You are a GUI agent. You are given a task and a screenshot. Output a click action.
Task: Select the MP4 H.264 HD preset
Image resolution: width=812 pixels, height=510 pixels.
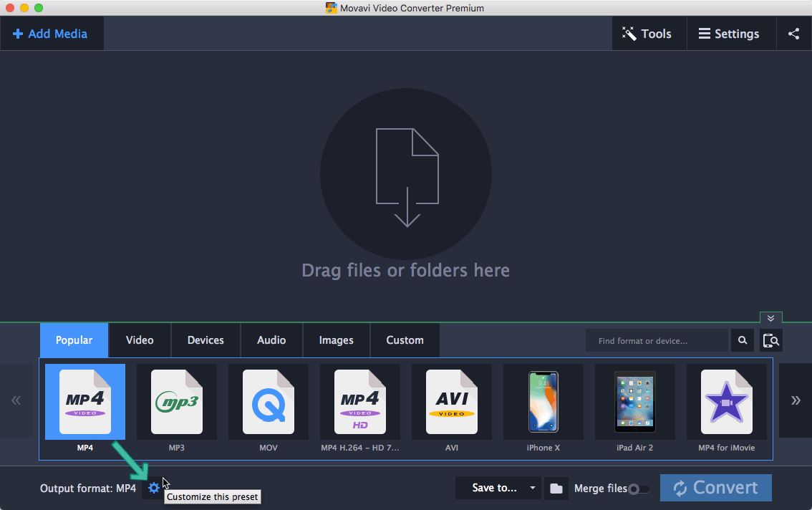360,402
